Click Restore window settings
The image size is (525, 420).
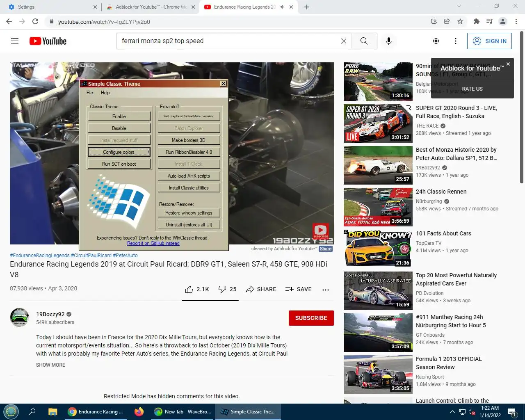pyautogui.click(x=189, y=213)
